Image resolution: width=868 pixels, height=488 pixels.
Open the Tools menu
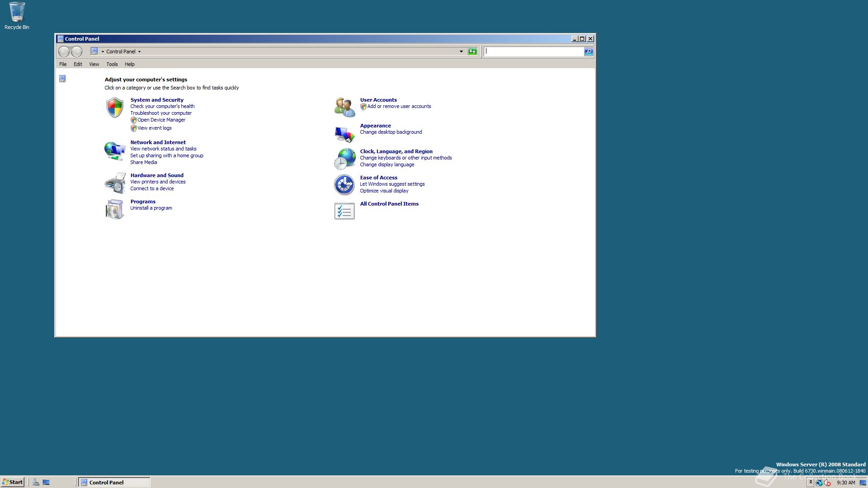pos(112,64)
